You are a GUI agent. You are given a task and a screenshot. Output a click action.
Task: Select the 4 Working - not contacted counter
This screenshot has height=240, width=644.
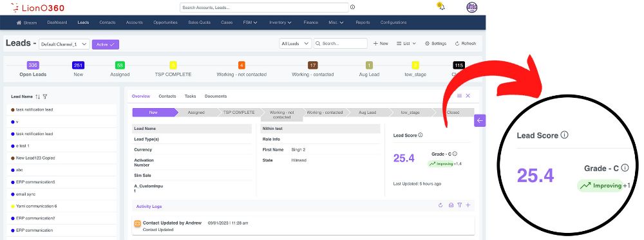click(241, 65)
